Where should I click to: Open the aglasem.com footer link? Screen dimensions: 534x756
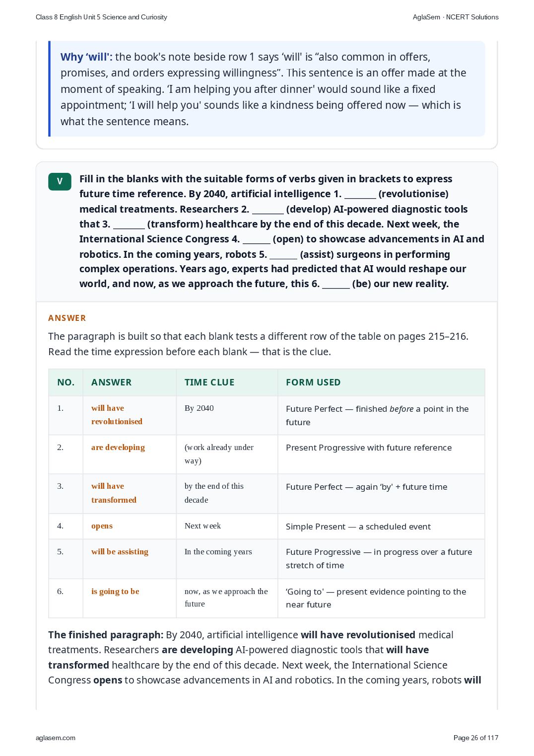(x=56, y=738)
